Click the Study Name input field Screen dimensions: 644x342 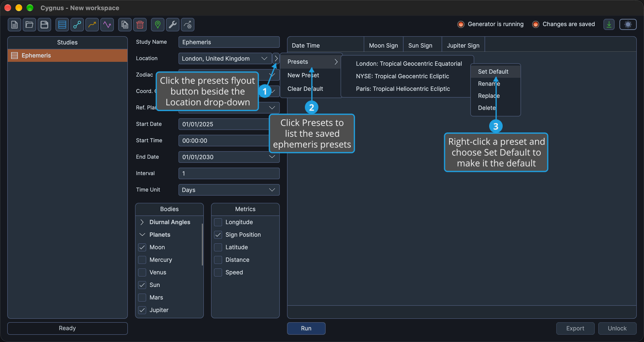coord(229,42)
